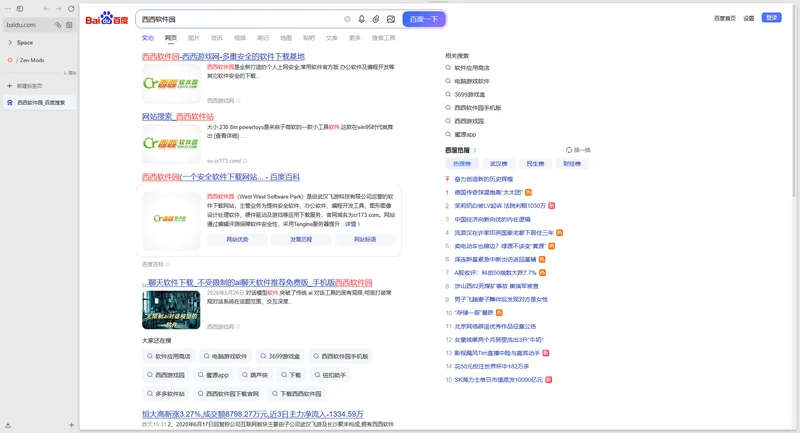
Task: Copy the baidu.com URL link icon
Action: coord(58,24)
